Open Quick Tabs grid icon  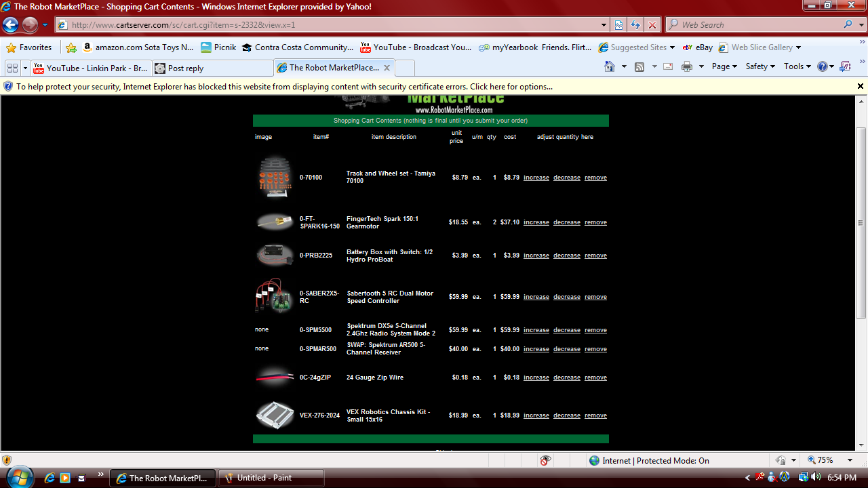tap(12, 68)
